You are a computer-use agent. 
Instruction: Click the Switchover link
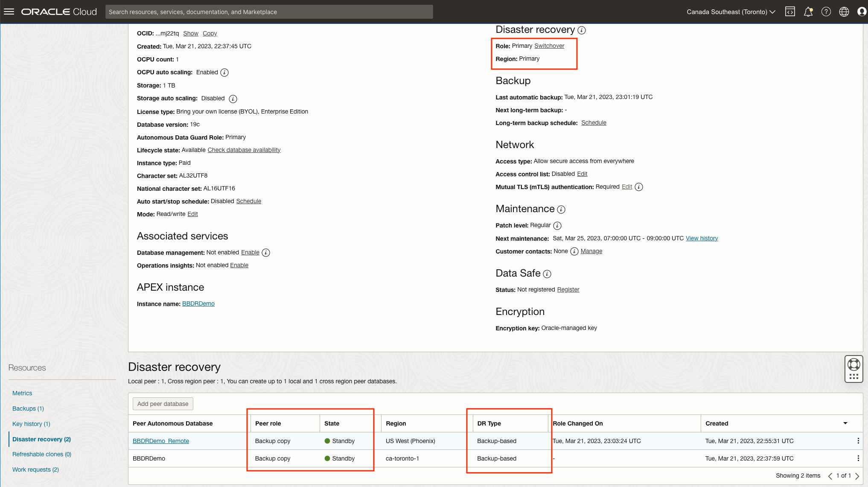coord(549,46)
